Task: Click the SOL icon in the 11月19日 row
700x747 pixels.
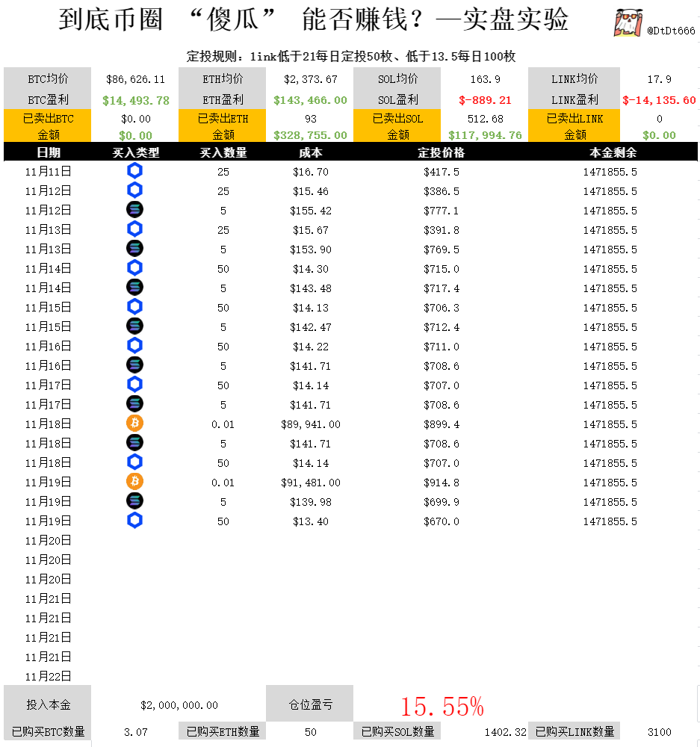Action: tap(134, 501)
